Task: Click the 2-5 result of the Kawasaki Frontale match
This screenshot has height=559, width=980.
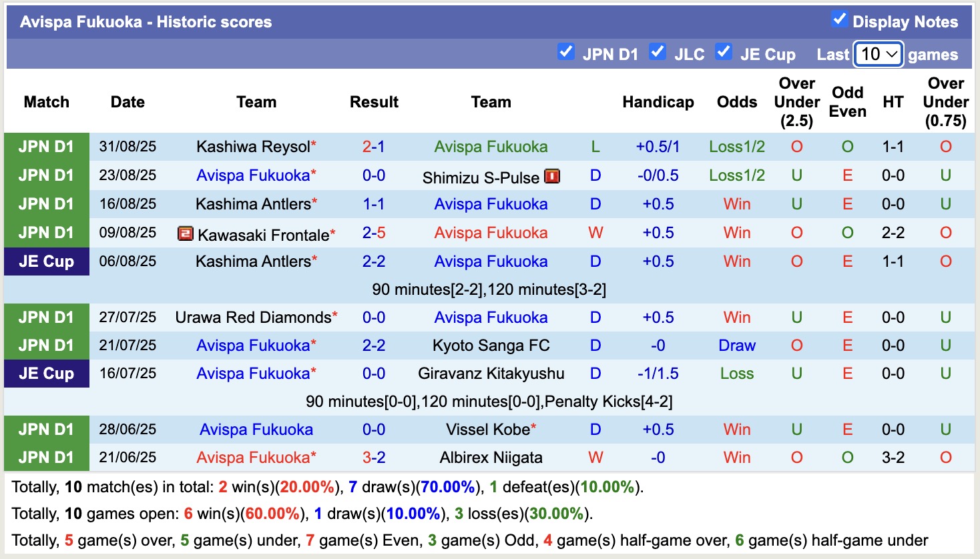Action: click(374, 233)
